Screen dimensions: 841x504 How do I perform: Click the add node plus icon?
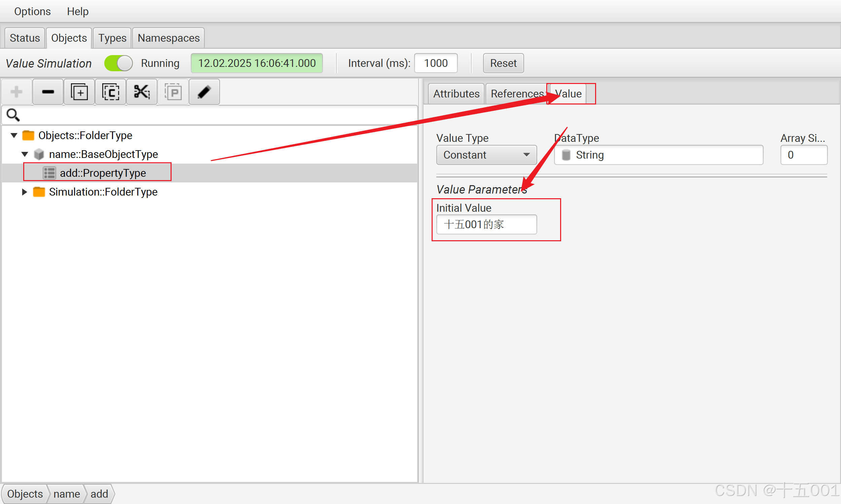coord(16,92)
